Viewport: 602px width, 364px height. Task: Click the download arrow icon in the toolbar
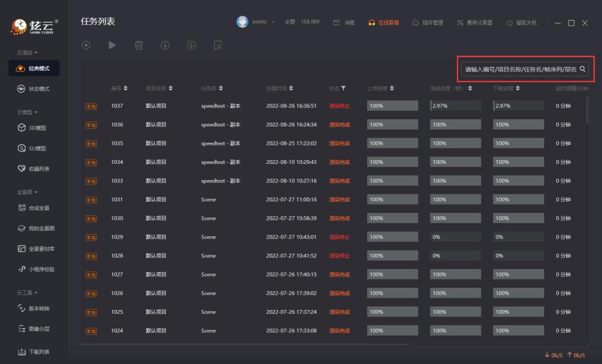pyautogui.click(x=165, y=45)
